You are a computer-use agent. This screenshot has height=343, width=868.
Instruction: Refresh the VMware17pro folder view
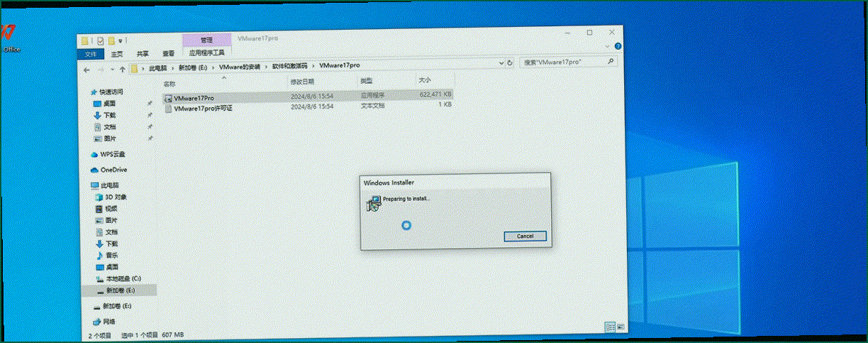(511, 62)
